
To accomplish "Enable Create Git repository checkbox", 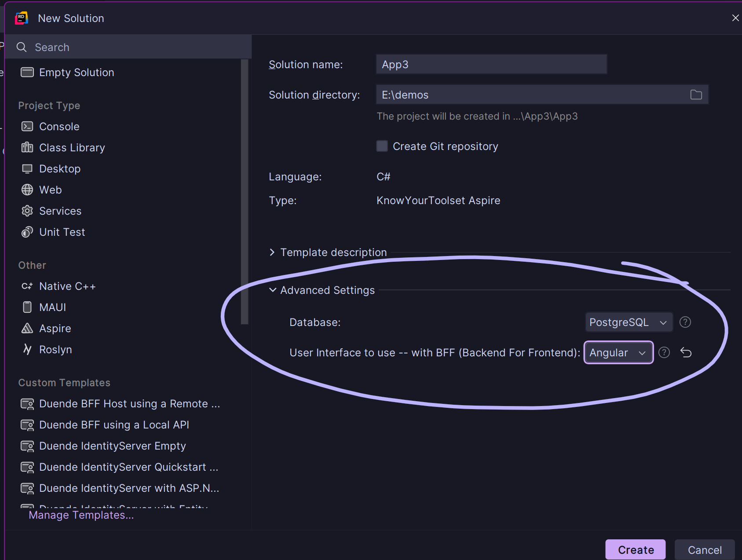I will pyautogui.click(x=382, y=146).
